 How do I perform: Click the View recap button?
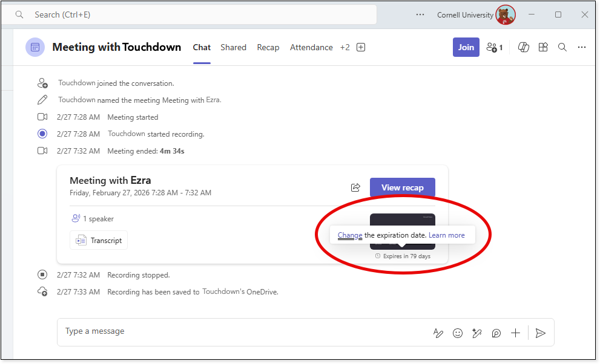pos(402,187)
